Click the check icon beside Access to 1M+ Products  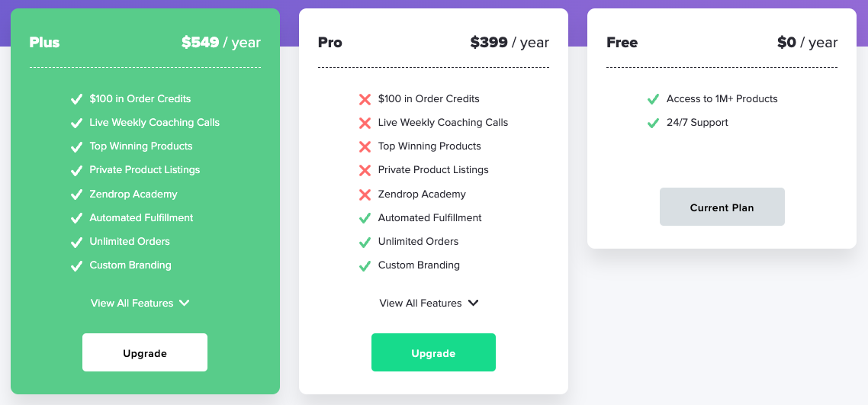click(x=653, y=99)
